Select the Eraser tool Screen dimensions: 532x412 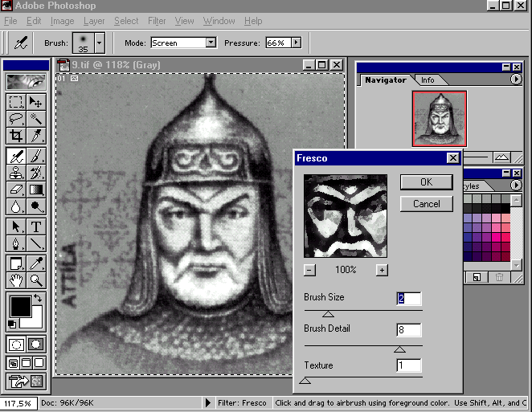coord(16,190)
